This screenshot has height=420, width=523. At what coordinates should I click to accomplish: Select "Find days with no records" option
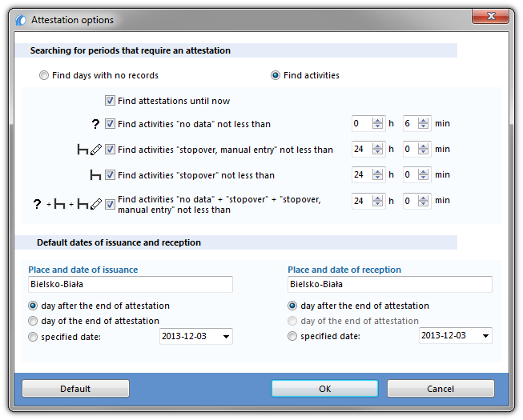pyautogui.click(x=44, y=75)
